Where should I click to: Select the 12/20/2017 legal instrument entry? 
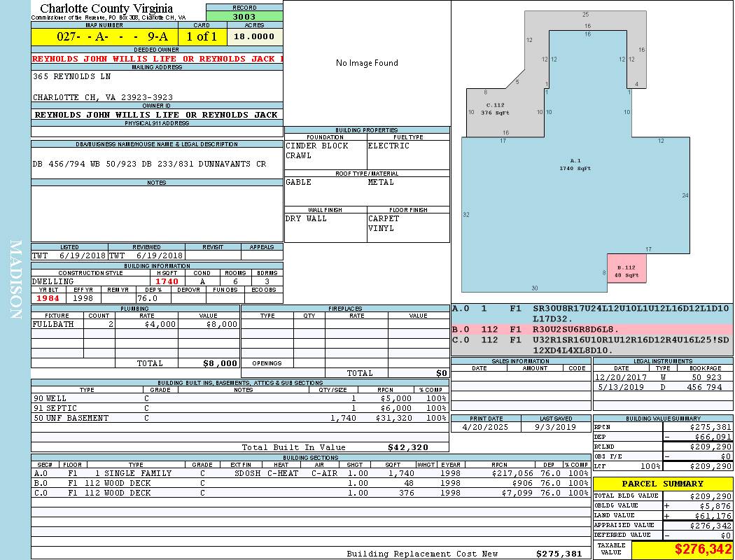(661, 377)
